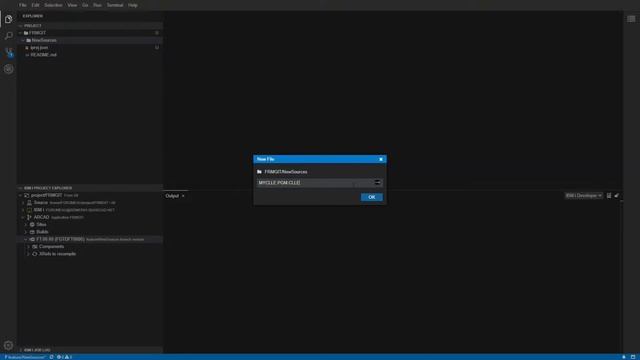Clear the Output panel with the broom icon
Image resolution: width=640 pixels, height=360 pixels.
pyautogui.click(x=616, y=196)
